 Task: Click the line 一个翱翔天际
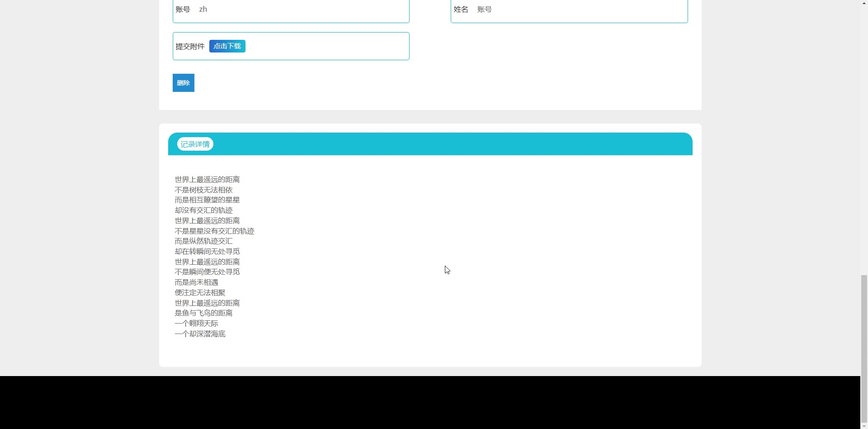click(197, 324)
